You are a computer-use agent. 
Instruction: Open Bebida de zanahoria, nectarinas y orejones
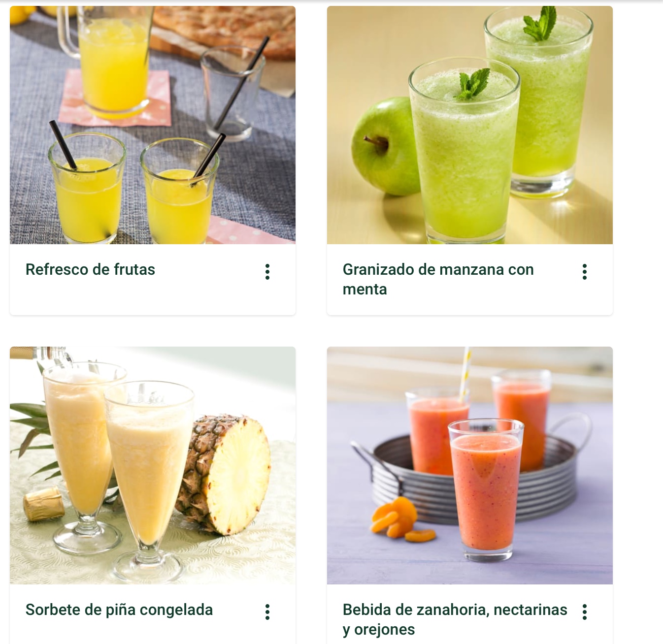click(x=455, y=619)
